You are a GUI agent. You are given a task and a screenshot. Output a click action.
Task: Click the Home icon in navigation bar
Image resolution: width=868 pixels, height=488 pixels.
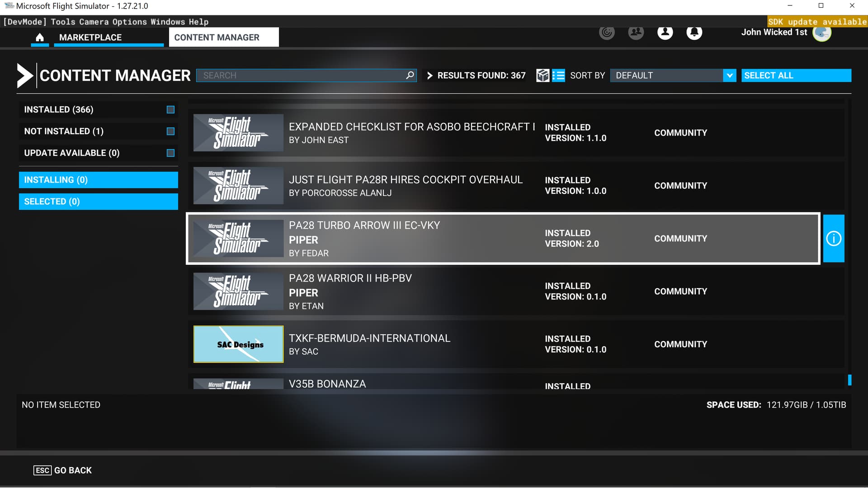click(40, 38)
